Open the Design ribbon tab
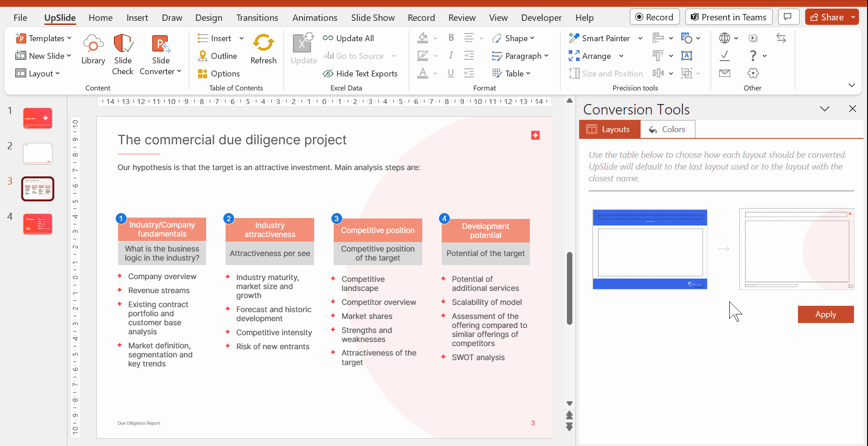868x446 pixels. [x=208, y=18]
